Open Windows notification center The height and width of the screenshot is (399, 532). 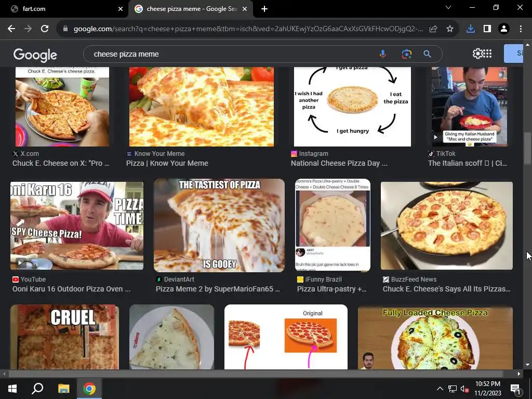[515, 389]
